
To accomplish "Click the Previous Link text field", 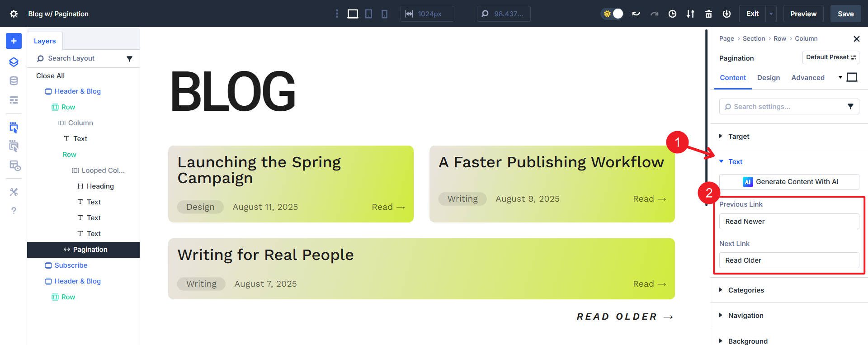I will [x=789, y=222].
